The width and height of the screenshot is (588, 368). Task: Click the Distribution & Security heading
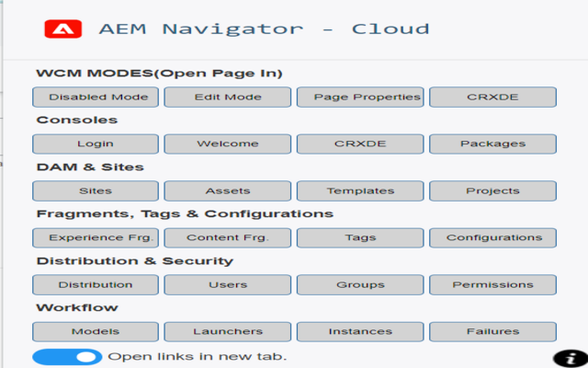135,261
